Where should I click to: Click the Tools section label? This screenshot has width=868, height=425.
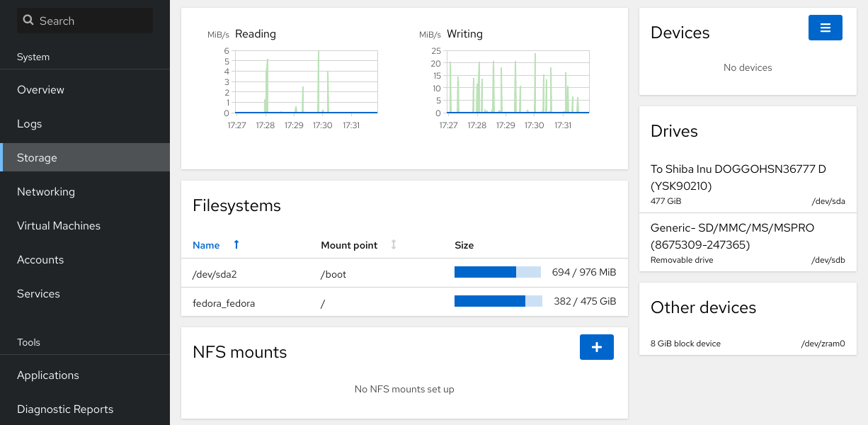(28, 342)
